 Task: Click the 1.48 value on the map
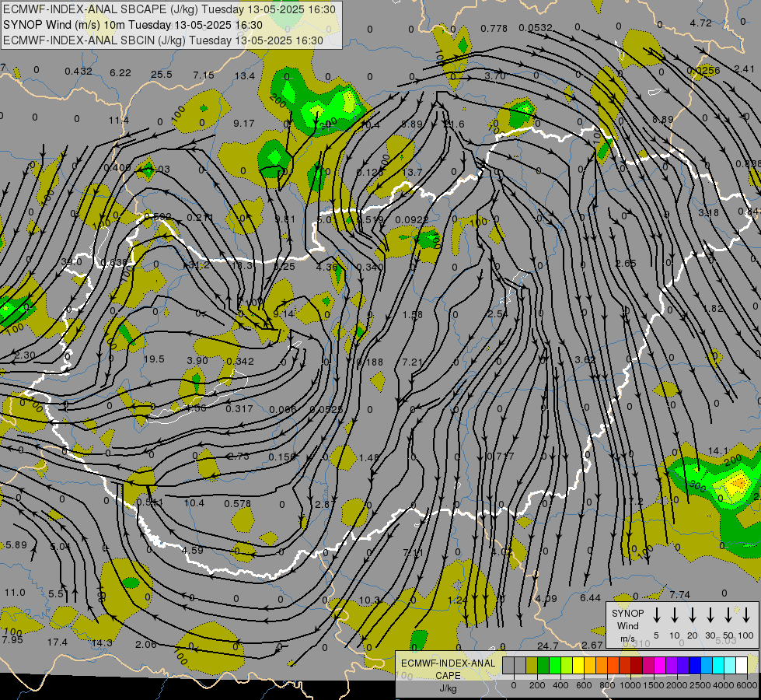click(x=369, y=457)
